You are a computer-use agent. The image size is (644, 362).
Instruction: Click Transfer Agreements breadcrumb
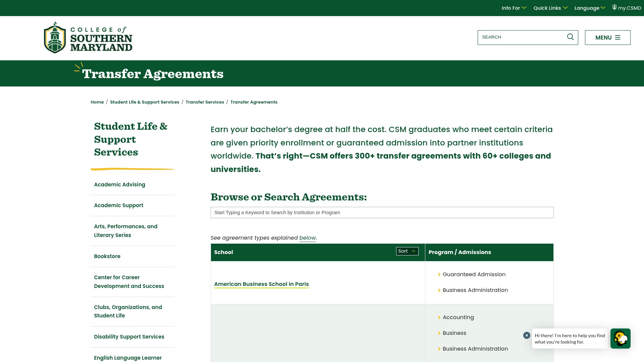254,102
